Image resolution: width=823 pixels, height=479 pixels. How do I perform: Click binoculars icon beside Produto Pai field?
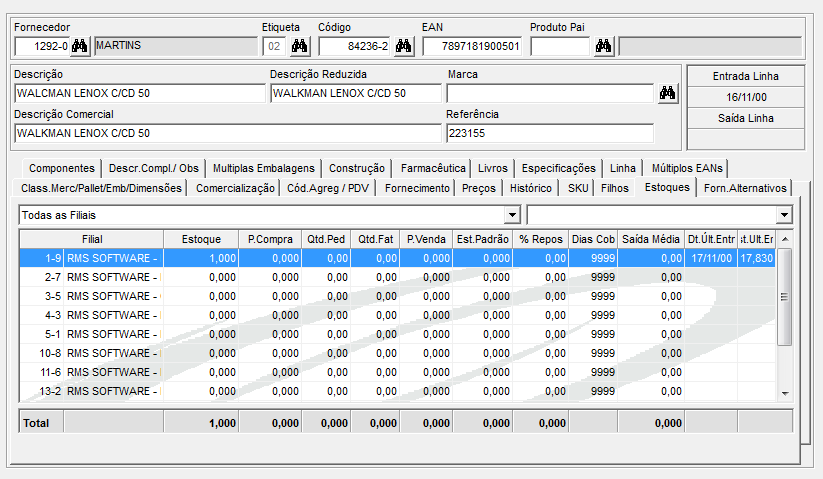coord(603,46)
